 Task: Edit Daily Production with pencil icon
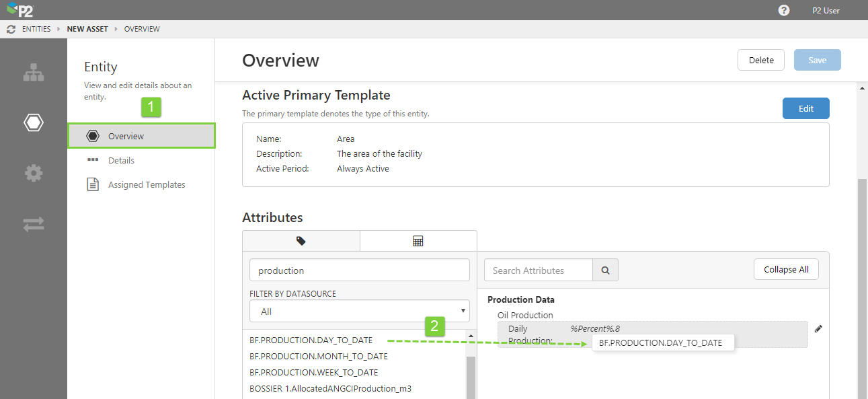click(x=818, y=329)
